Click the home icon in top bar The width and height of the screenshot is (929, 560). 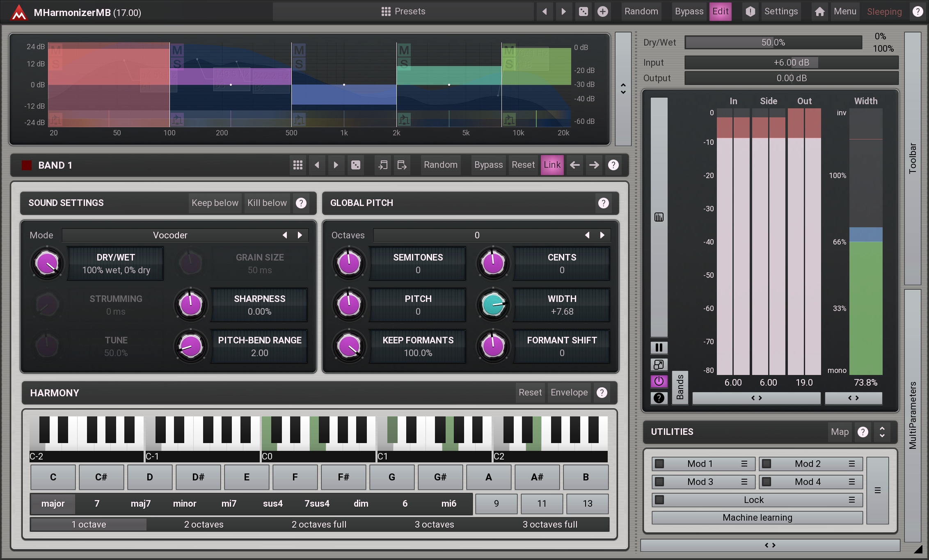coord(819,11)
